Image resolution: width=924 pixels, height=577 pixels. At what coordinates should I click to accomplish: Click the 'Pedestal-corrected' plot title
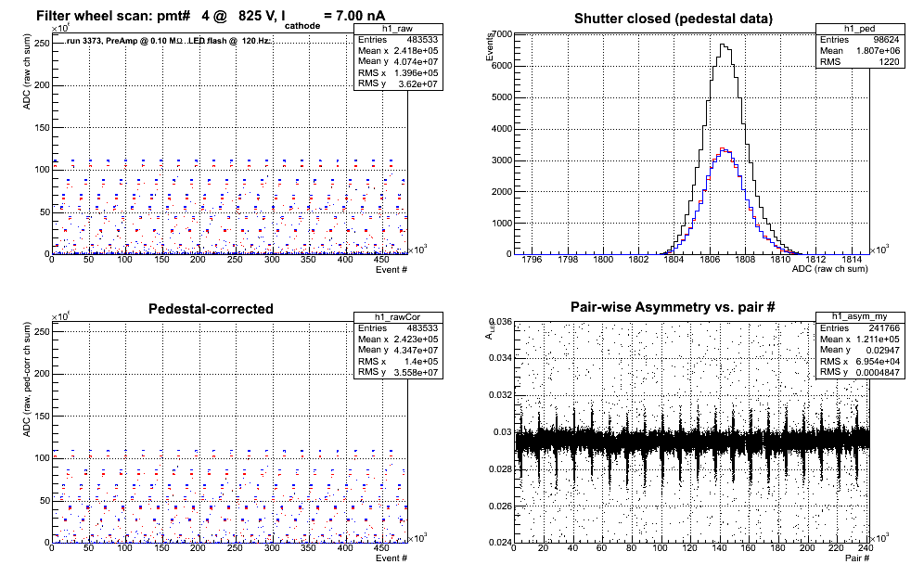211,309
